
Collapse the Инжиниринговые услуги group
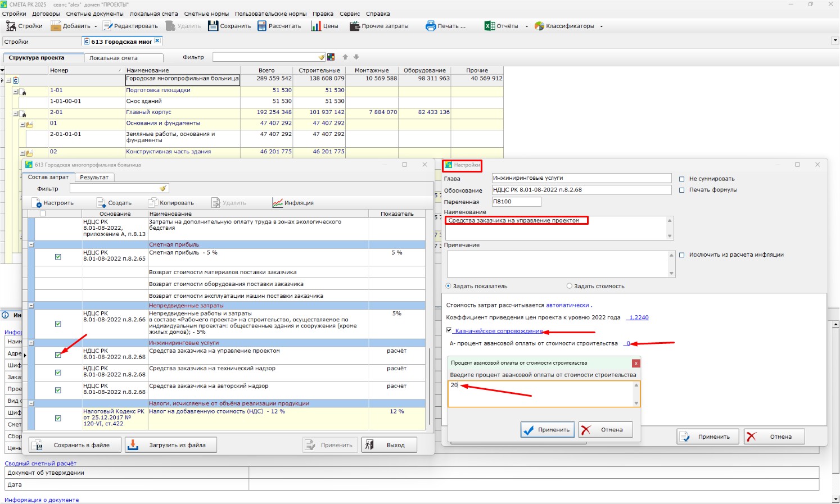[x=31, y=343]
